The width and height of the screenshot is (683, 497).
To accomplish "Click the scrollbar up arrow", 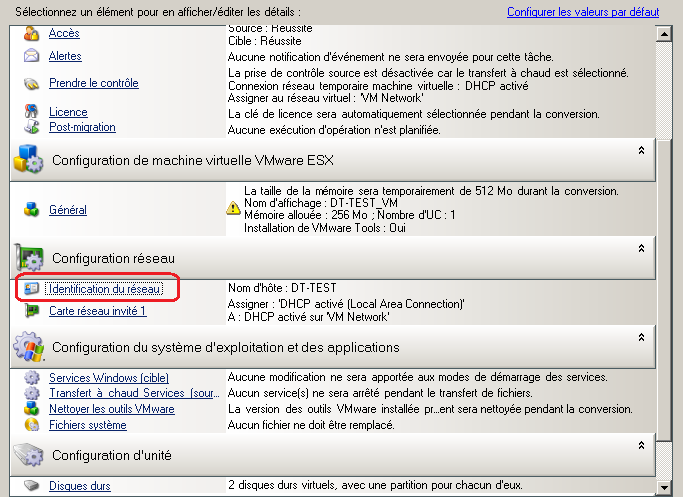I will 664,34.
